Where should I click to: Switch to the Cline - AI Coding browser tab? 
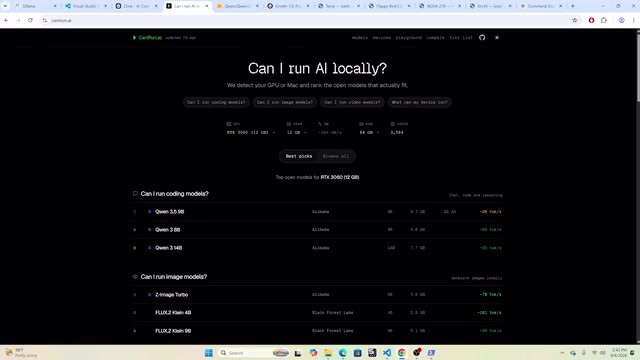[137, 6]
